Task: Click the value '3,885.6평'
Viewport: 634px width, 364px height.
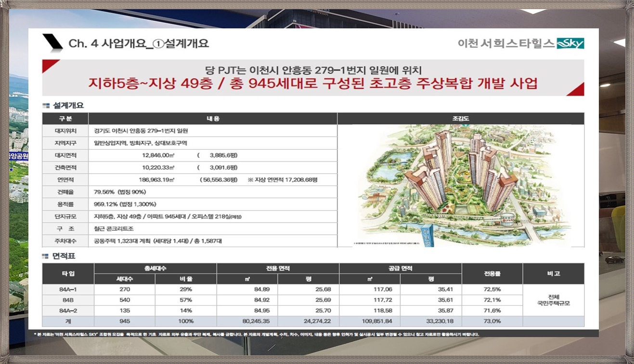Action: (224, 155)
